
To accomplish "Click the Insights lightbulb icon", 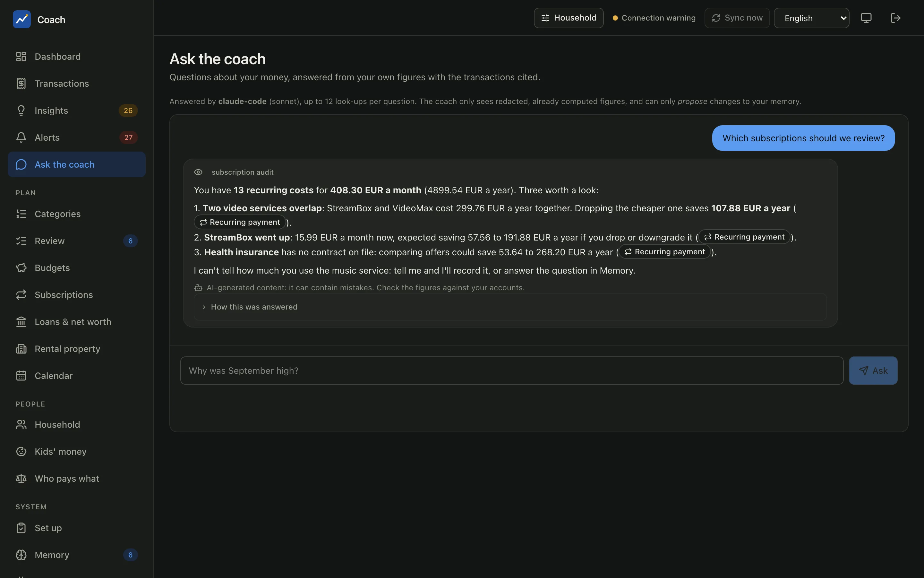I will 21,110.
